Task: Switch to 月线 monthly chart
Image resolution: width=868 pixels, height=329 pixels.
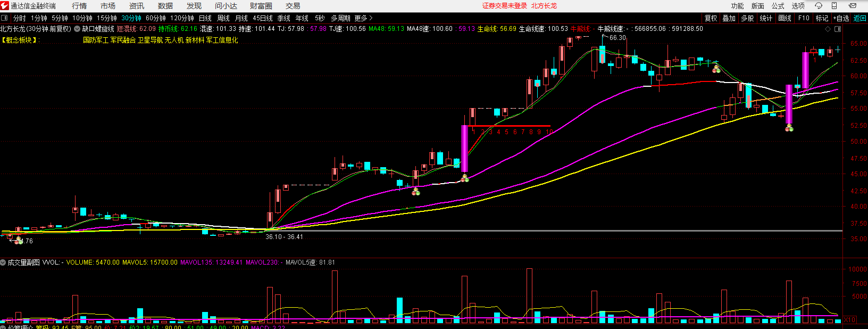Action: click(241, 18)
